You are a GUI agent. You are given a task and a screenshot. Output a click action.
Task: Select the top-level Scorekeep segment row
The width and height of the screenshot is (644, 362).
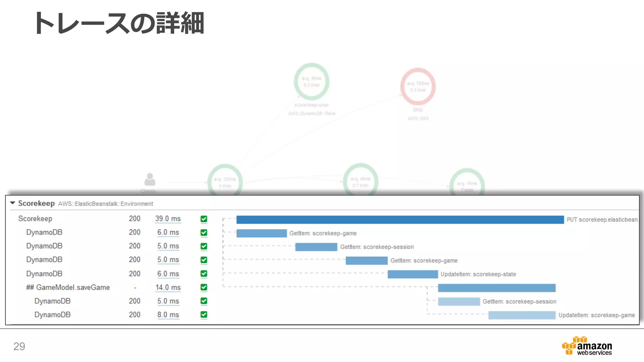coord(35,219)
